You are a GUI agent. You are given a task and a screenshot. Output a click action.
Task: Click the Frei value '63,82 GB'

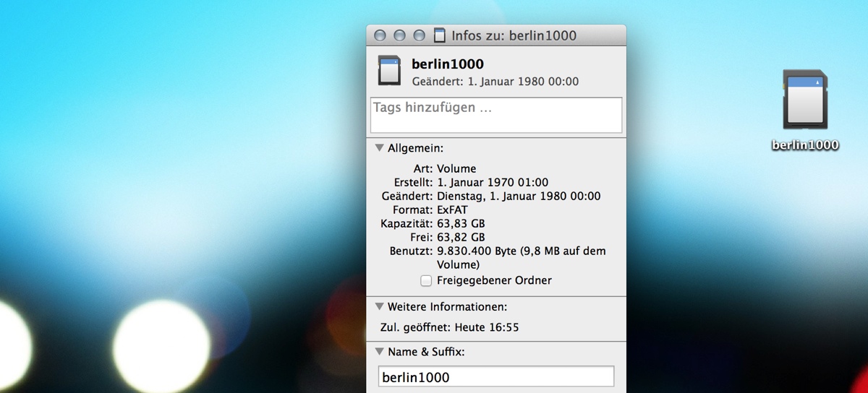click(461, 237)
